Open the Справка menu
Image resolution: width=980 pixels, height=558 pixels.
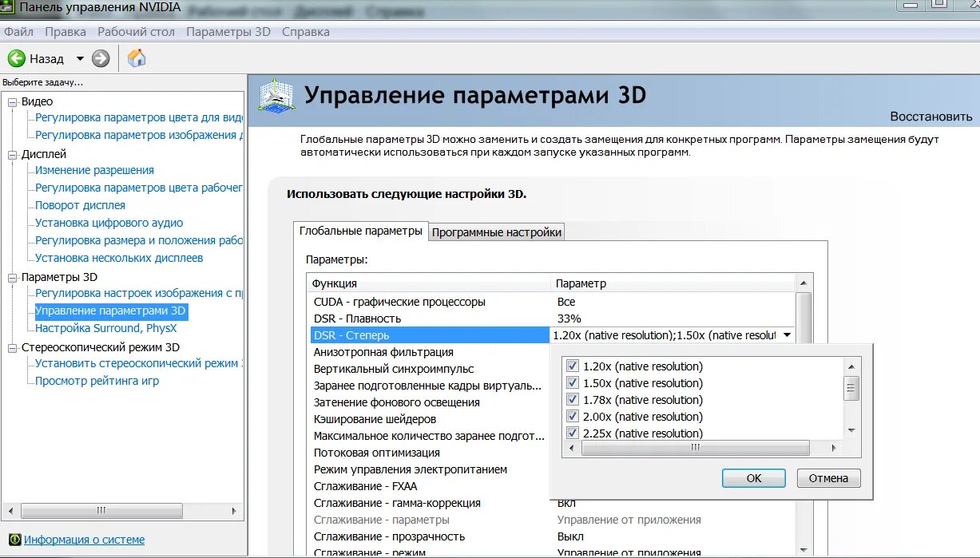click(x=306, y=32)
